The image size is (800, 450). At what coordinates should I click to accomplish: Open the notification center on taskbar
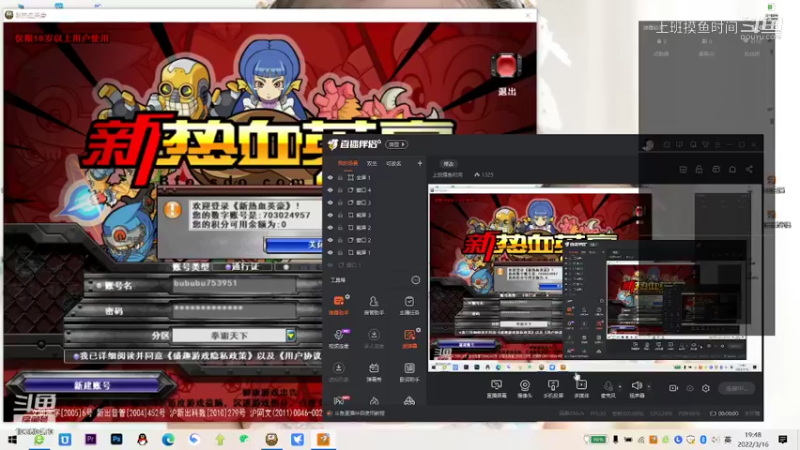click(783, 439)
